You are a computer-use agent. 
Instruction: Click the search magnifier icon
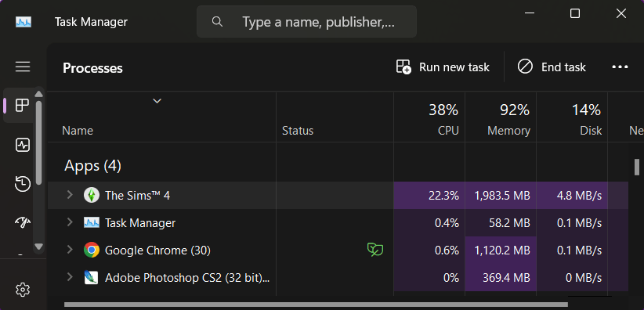point(217,21)
